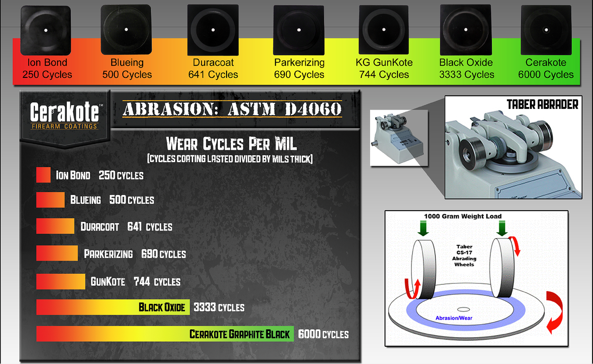Select "Duracoat" name under its sample thumbnail
Image resolution: width=593 pixels, height=364 pixels.
click(214, 63)
